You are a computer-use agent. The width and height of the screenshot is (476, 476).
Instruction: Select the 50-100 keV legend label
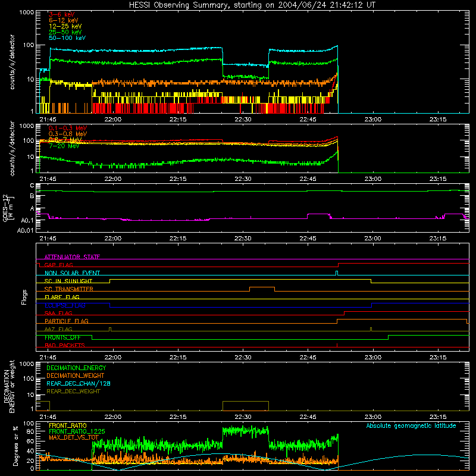[67, 38]
